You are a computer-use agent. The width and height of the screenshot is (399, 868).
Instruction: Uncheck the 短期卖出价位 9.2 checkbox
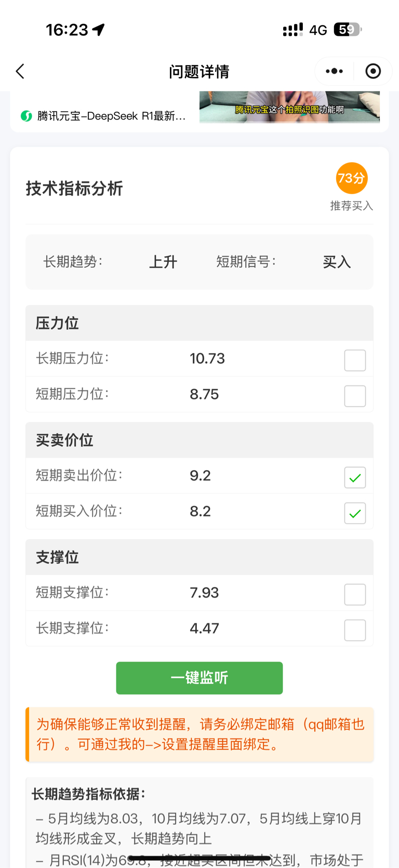(x=355, y=477)
